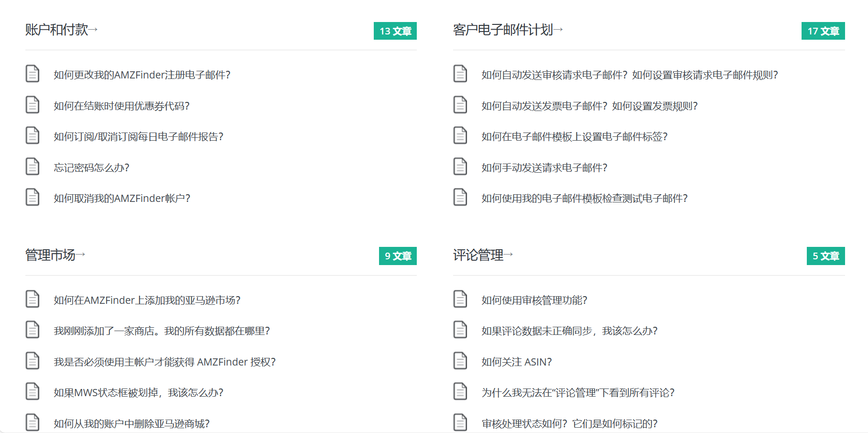Image resolution: width=868 pixels, height=433 pixels.
Task: Open article 如何更改我的AMZFinder注册电子邮件
Action: pos(142,75)
